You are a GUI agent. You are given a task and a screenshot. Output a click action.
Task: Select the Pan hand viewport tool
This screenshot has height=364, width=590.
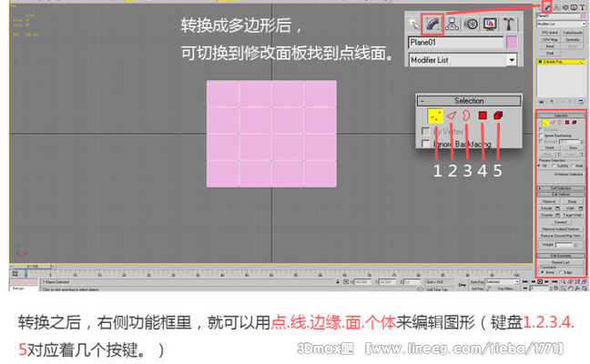571,288
